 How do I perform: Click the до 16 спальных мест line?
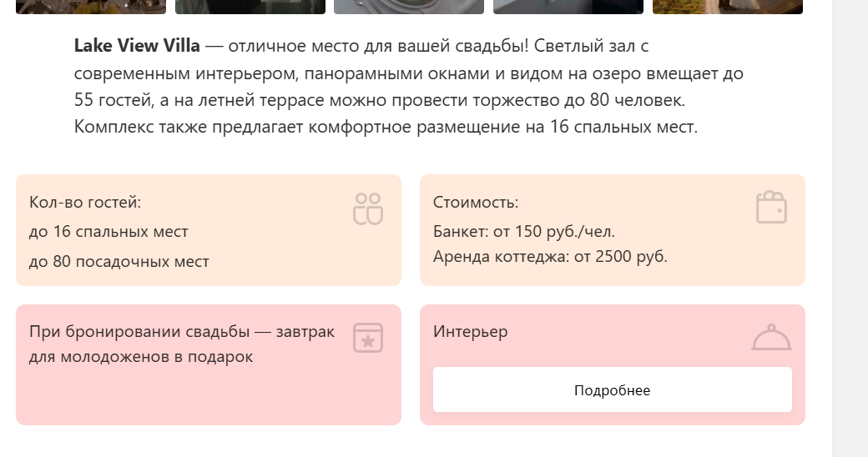click(x=108, y=232)
